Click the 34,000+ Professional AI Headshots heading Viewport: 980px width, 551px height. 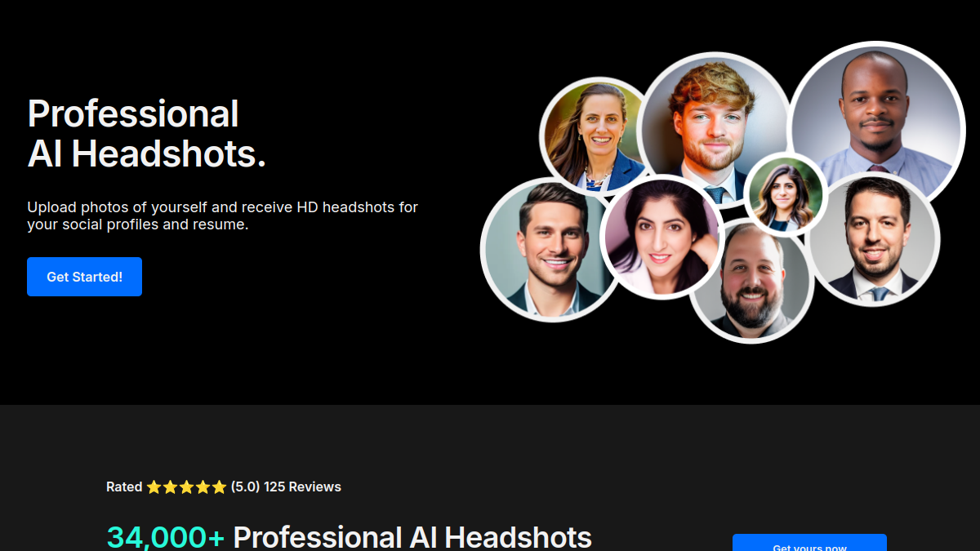pos(350,536)
